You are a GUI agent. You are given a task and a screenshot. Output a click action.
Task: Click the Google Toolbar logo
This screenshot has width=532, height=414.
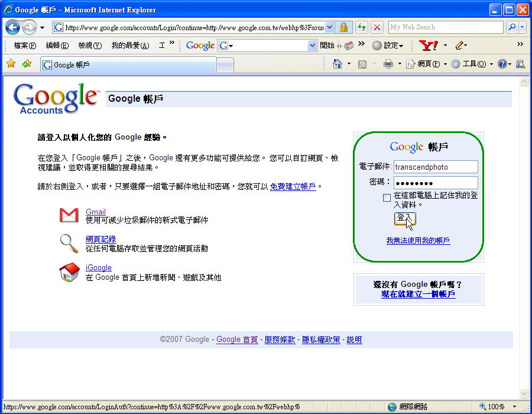(x=200, y=46)
